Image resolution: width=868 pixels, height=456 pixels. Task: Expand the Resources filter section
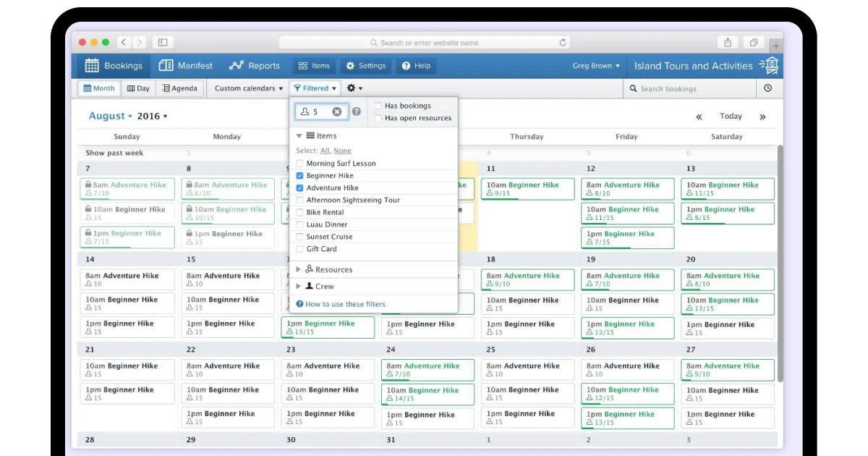[299, 270]
